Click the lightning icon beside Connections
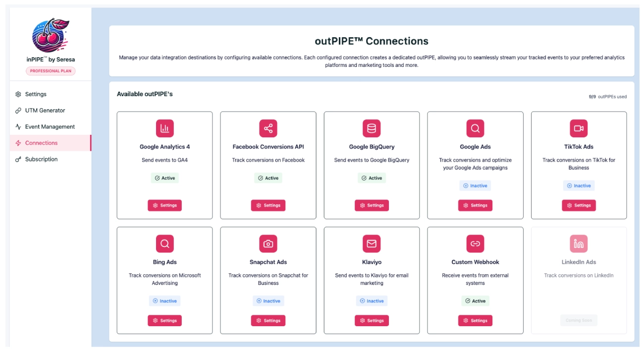The image size is (644, 350). pos(18,143)
